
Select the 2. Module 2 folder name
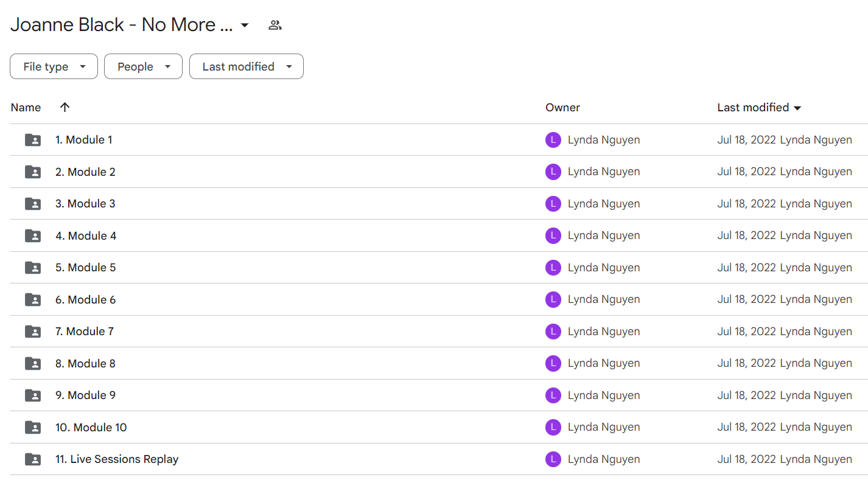click(x=85, y=172)
